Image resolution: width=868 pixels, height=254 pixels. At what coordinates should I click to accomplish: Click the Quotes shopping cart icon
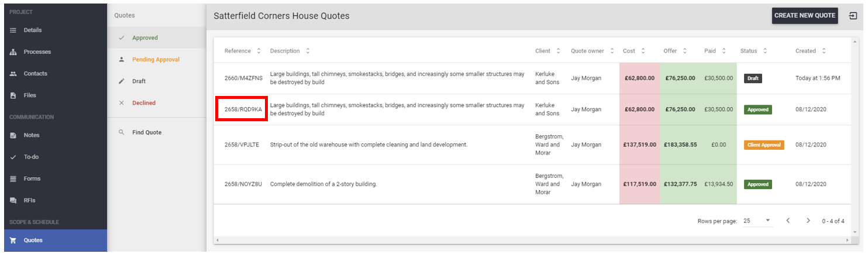(x=13, y=240)
